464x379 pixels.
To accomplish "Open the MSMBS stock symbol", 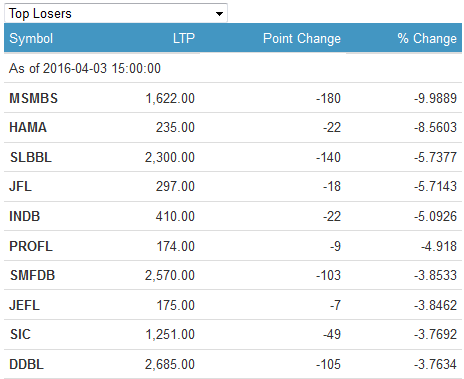I will click(x=34, y=98).
